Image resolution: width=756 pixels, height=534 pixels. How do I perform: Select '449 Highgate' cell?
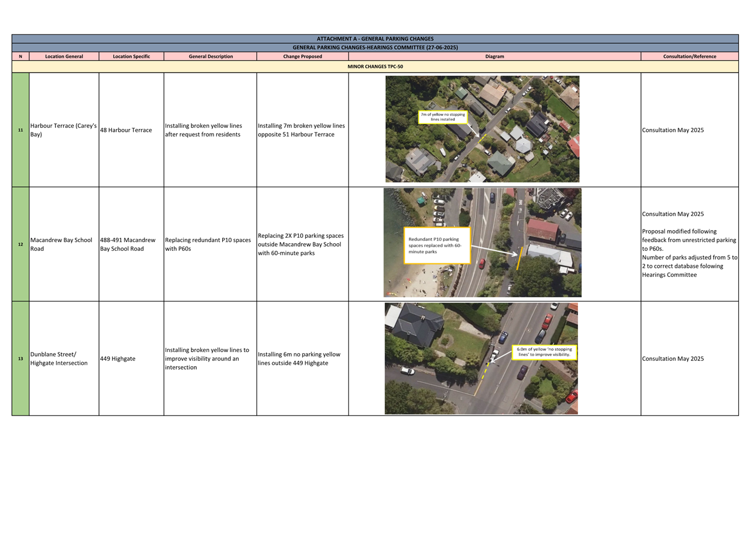(x=131, y=359)
